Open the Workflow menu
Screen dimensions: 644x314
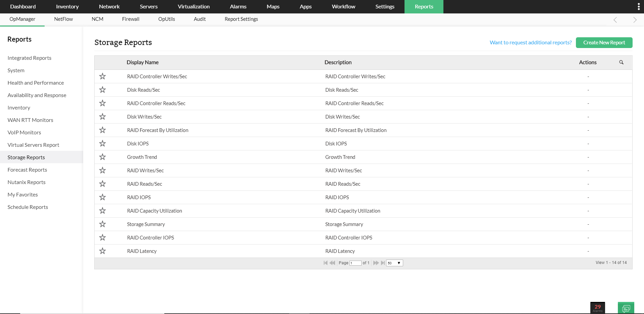click(x=343, y=7)
